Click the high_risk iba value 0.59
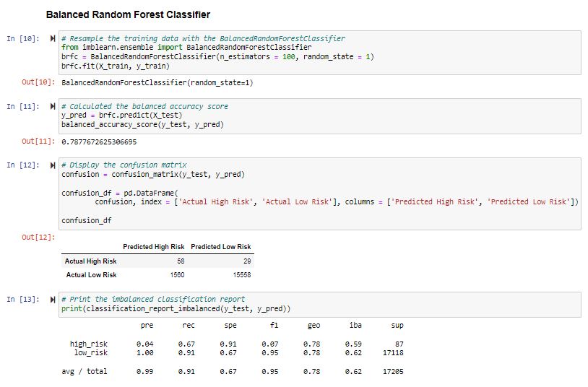Viewport: 588px width, 387px height. (x=354, y=344)
